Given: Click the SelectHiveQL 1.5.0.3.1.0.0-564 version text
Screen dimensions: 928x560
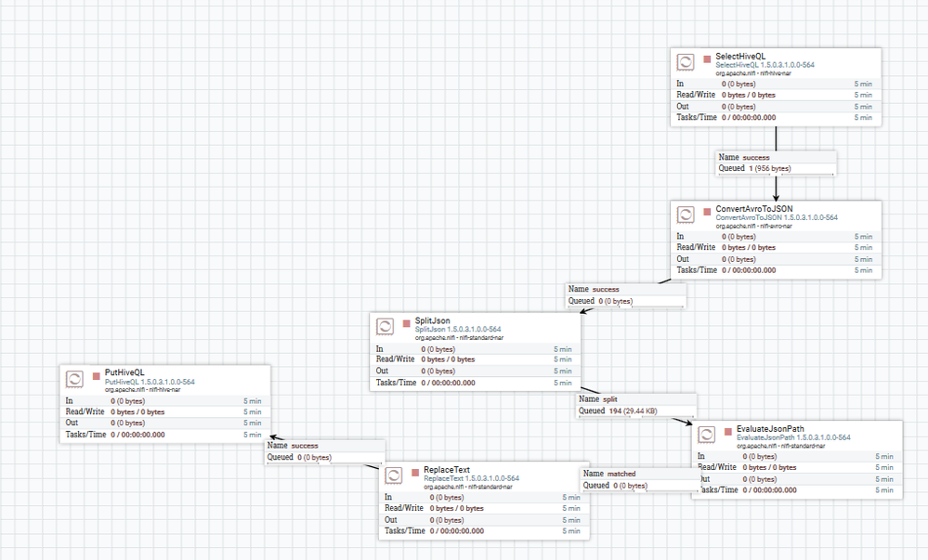Looking at the screenshot, I should [765, 65].
